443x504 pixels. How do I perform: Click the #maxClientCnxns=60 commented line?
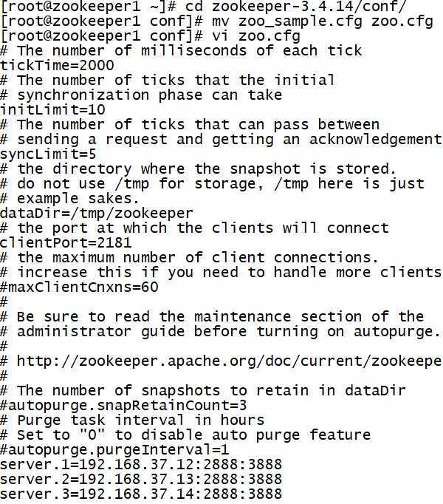(79, 287)
